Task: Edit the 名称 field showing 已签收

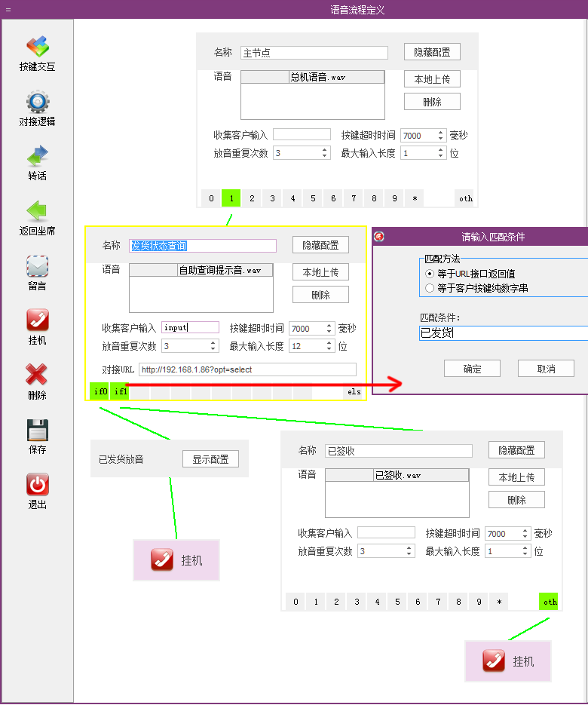Action: click(x=399, y=451)
